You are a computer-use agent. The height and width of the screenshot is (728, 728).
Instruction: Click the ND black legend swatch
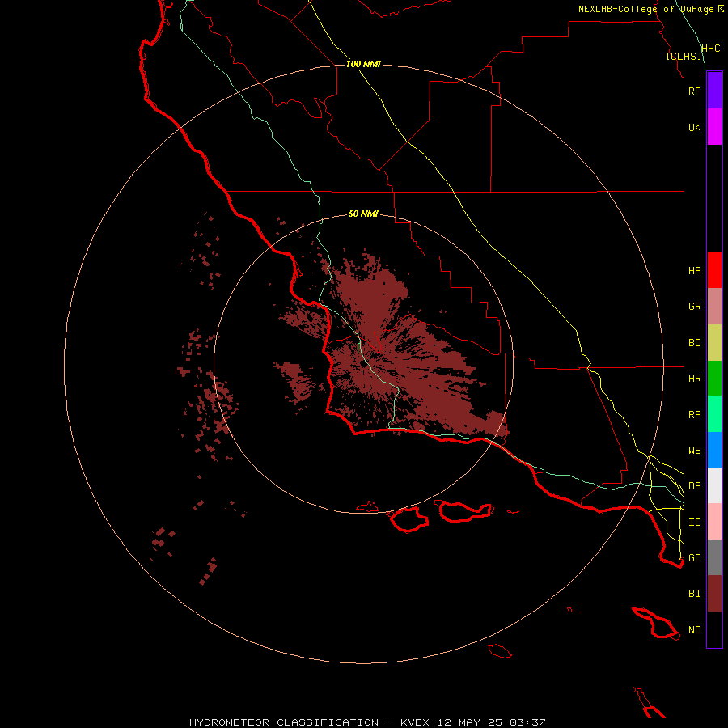714,629
